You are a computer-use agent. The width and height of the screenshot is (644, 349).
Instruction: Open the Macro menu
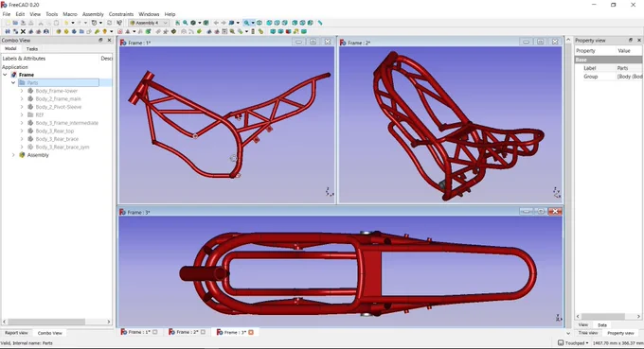coord(70,14)
